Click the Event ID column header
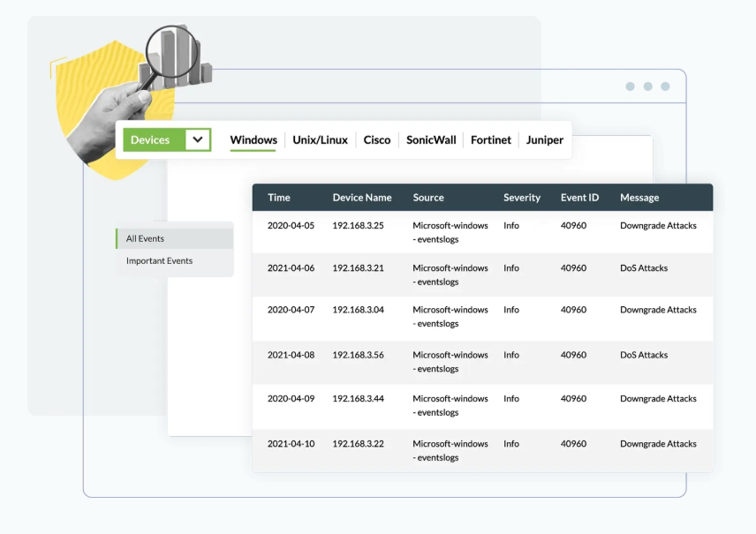 (579, 197)
